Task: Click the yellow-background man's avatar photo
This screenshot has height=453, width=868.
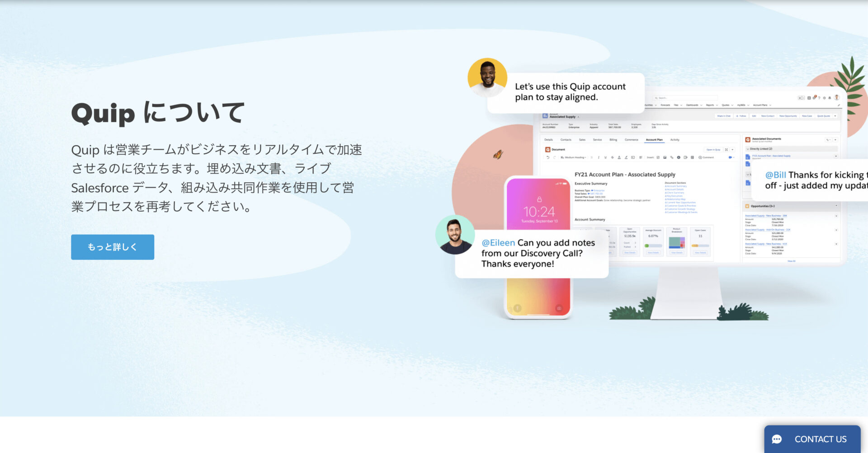Action: click(x=487, y=77)
